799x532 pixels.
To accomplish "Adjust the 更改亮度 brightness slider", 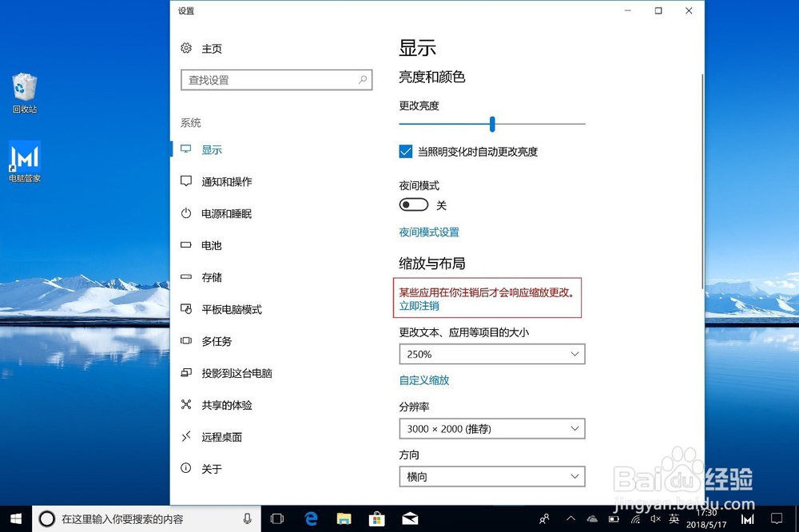I will [x=491, y=125].
